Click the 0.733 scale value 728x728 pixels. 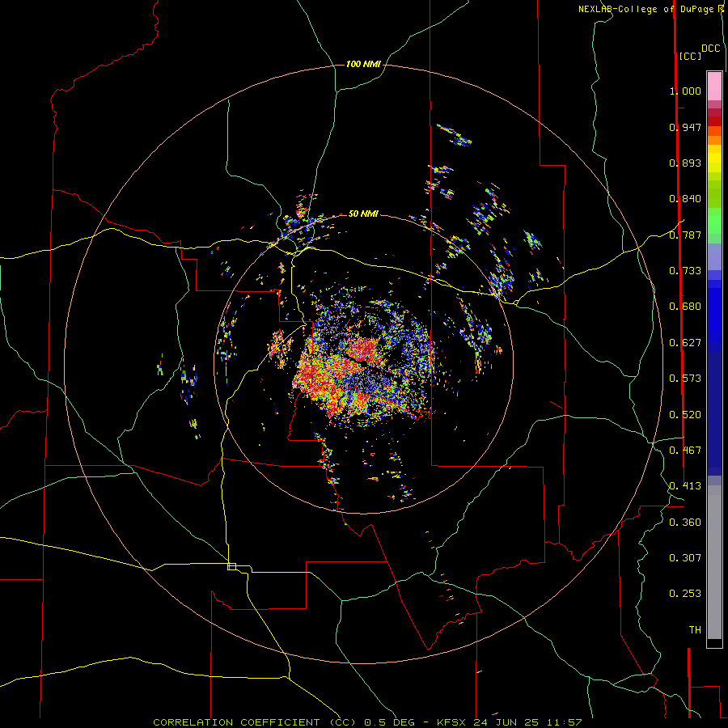click(685, 271)
